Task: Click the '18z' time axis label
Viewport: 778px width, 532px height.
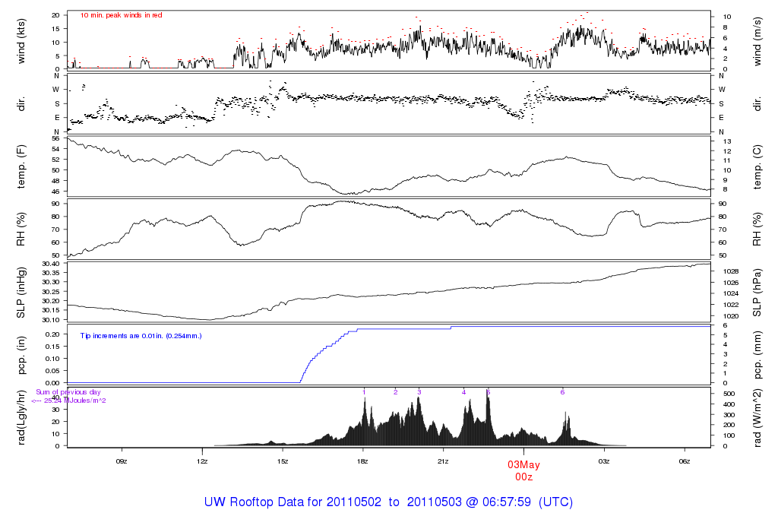Action: [x=362, y=461]
